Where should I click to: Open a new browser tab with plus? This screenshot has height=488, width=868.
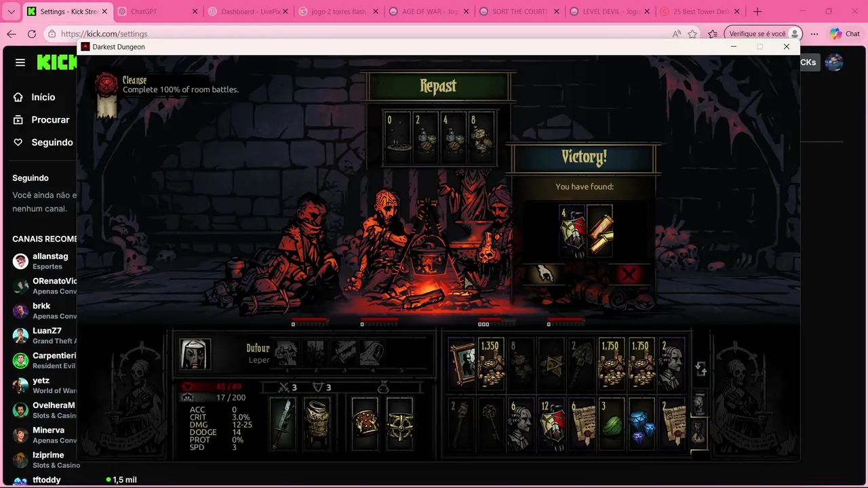pyautogui.click(x=757, y=12)
